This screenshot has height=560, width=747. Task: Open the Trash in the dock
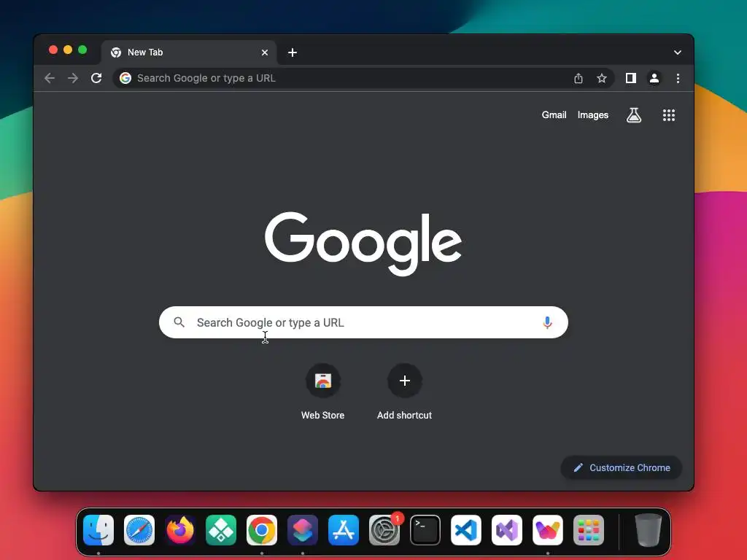[649, 530]
